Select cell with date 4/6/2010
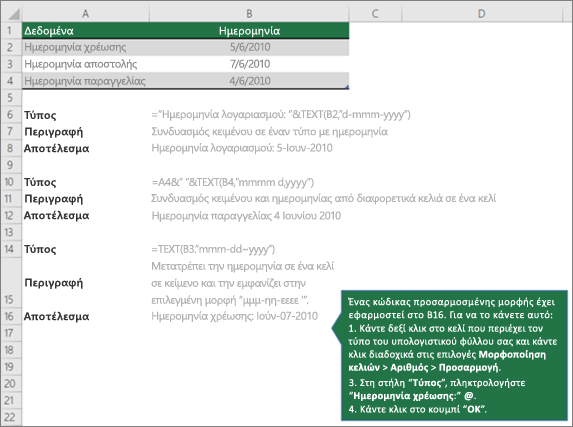This screenshot has width=573, height=427. pyautogui.click(x=249, y=81)
